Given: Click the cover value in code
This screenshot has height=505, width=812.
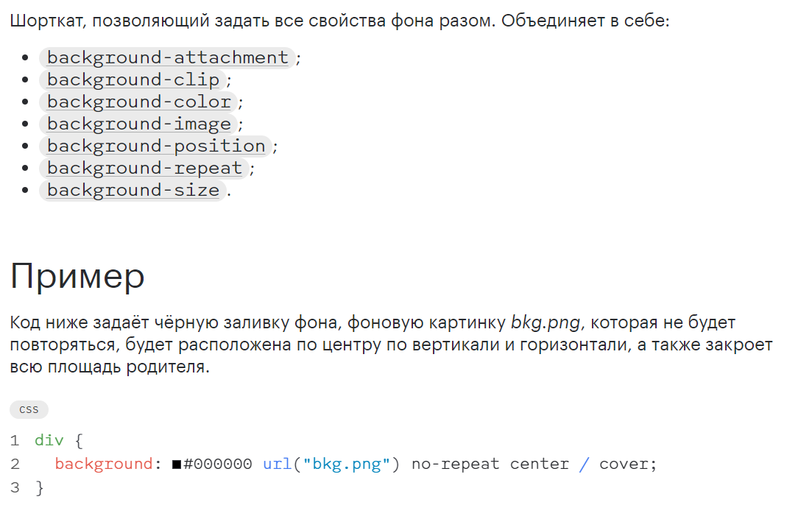Looking at the screenshot, I should (624, 464).
